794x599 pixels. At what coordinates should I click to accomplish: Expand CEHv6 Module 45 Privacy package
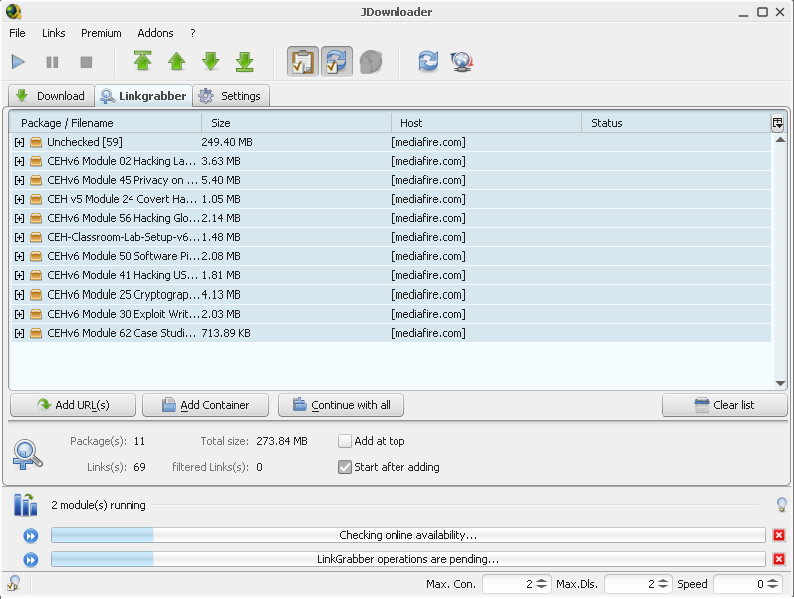pos(19,180)
